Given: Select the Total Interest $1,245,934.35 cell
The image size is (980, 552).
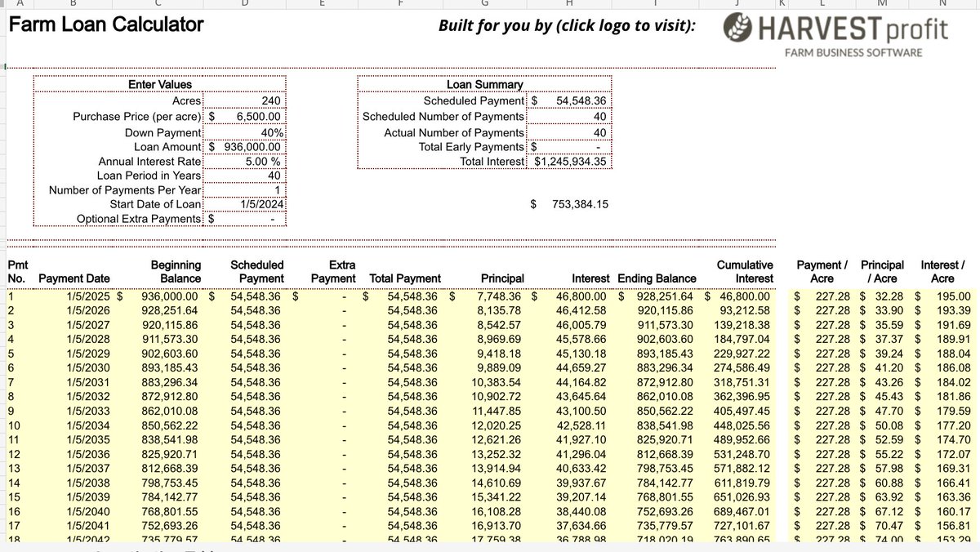Looking at the screenshot, I should tap(568, 162).
